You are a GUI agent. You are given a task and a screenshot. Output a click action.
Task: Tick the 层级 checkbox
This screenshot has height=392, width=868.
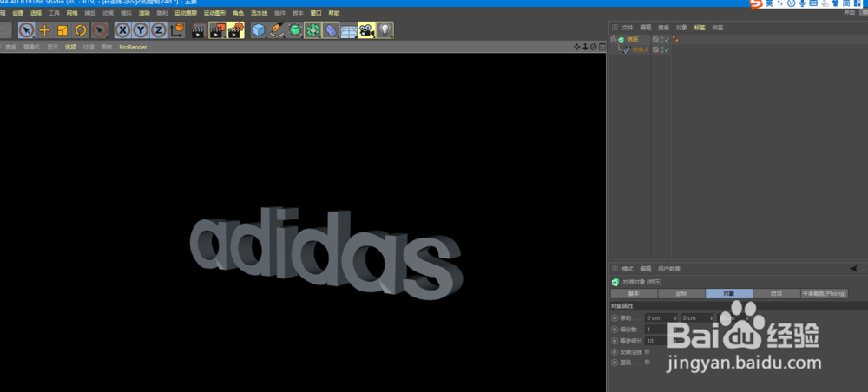(648, 363)
